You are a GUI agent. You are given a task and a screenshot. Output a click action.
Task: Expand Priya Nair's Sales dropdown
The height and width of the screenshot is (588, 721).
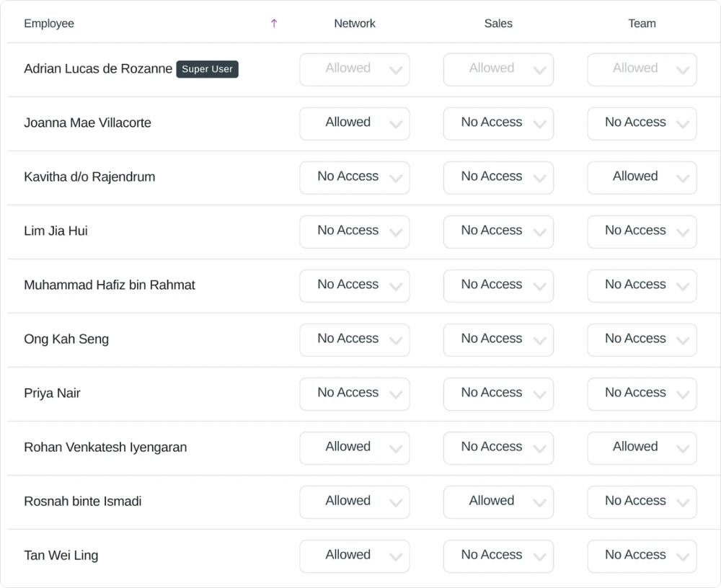[498, 394]
